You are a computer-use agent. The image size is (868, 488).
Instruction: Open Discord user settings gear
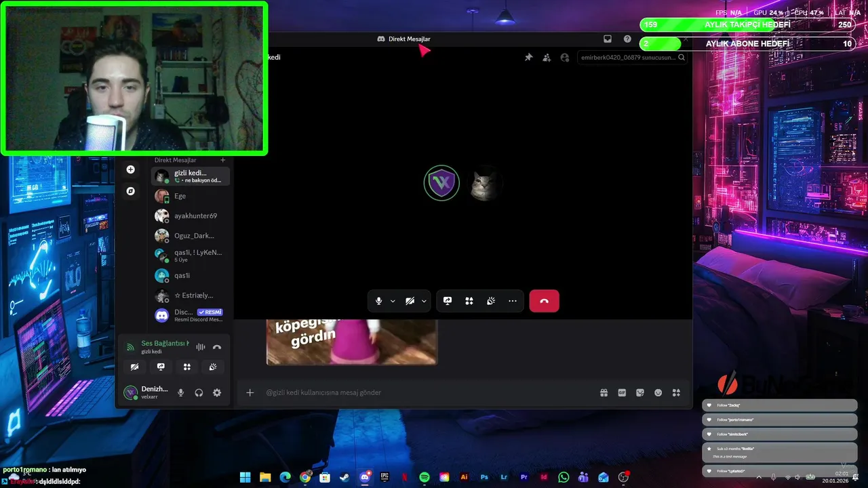217,392
